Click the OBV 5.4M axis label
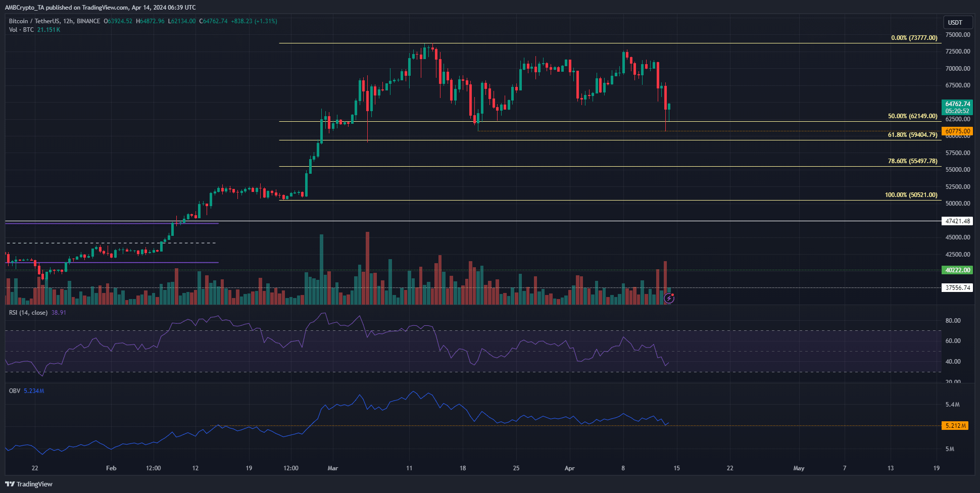The image size is (980, 493). [952, 405]
